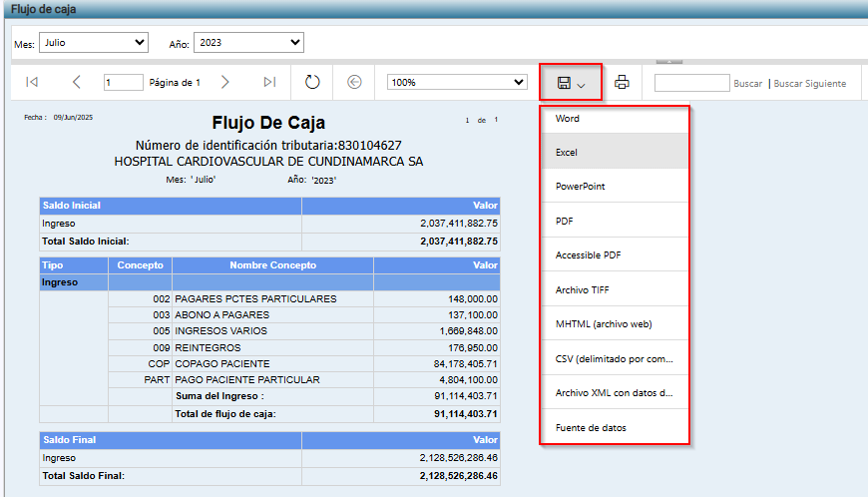This screenshot has width=868, height=497.
Task: Click Total Saldo Inicial label
Action: [85, 242]
